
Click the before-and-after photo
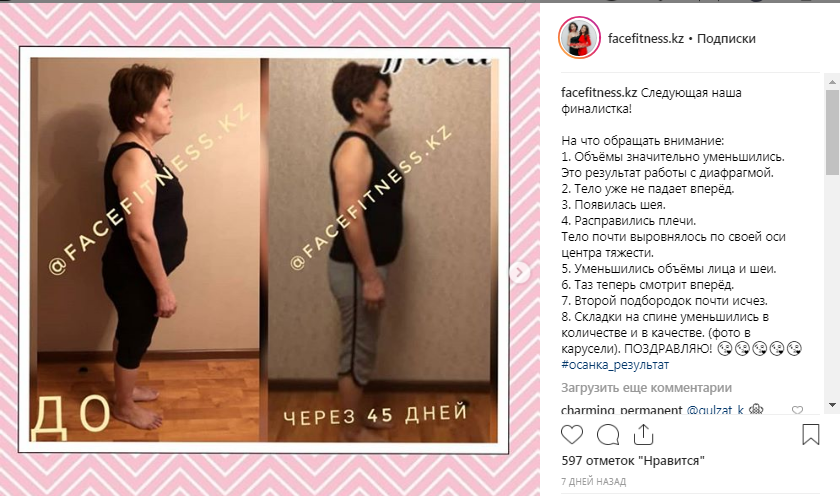click(264, 250)
